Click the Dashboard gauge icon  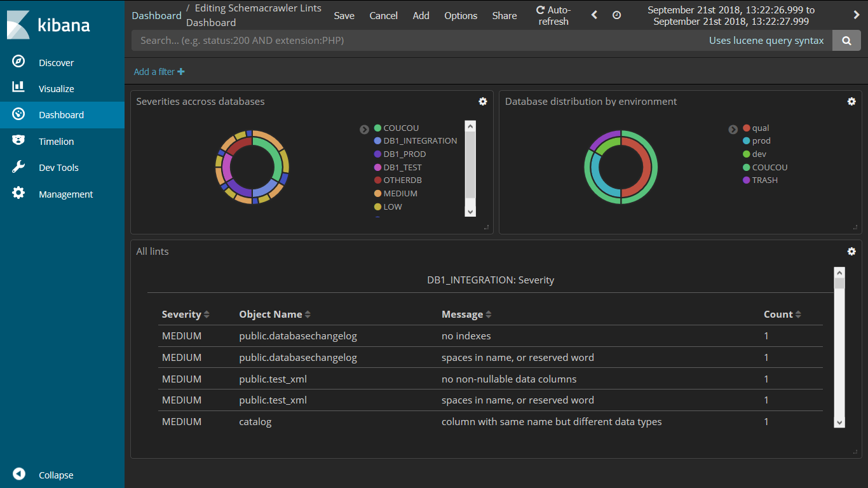point(18,114)
